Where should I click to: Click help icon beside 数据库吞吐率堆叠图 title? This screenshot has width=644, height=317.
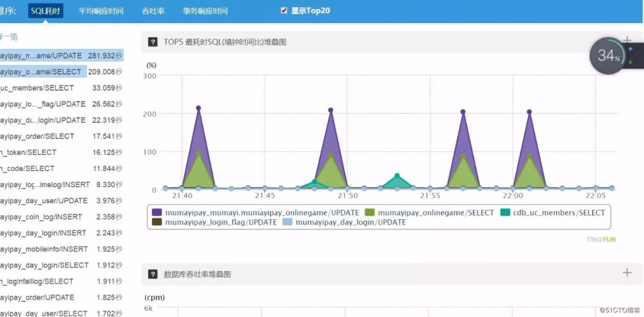pos(153,274)
